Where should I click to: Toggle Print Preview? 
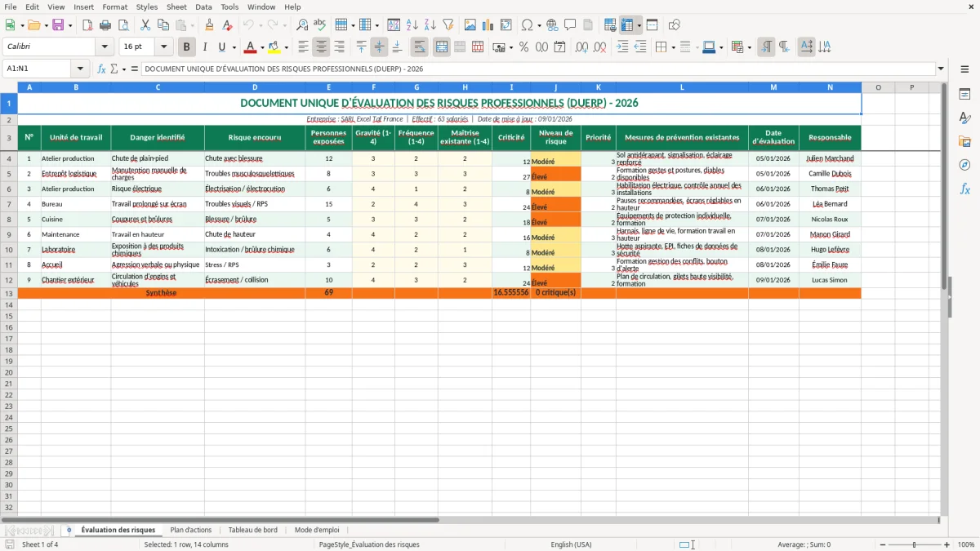(x=122, y=25)
